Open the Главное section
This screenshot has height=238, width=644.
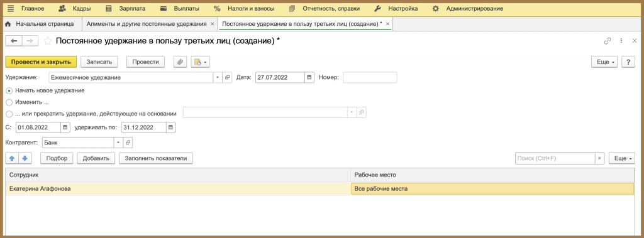(x=33, y=8)
